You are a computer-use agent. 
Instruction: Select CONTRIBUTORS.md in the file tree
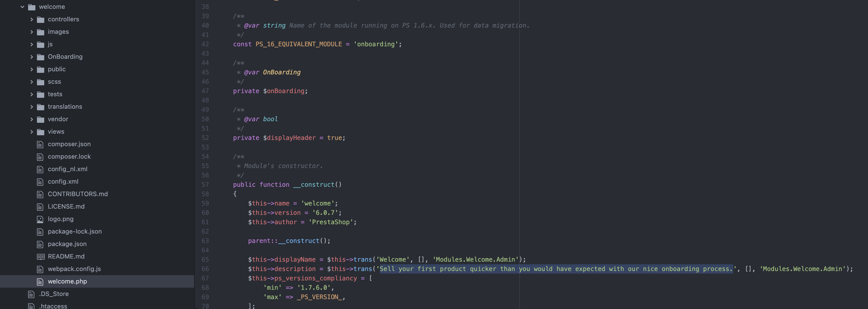click(x=78, y=194)
